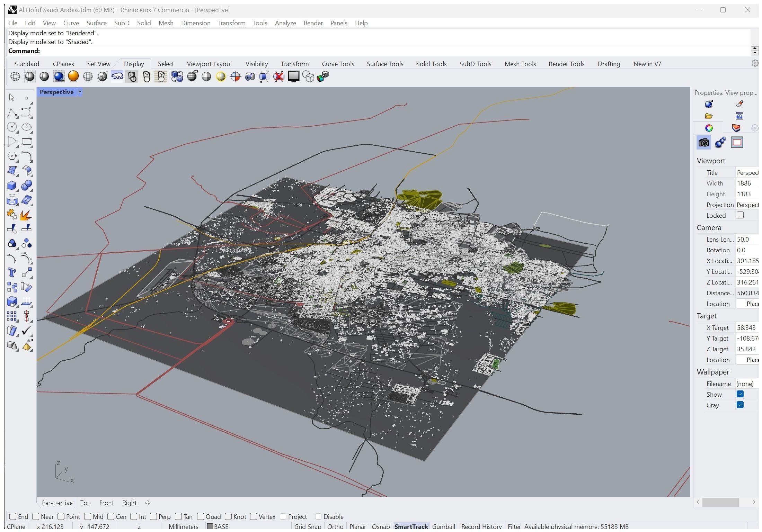Viewport: 762px width, 532px height.
Task: Click the Check objects checkmark icon
Action: [27, 332]
